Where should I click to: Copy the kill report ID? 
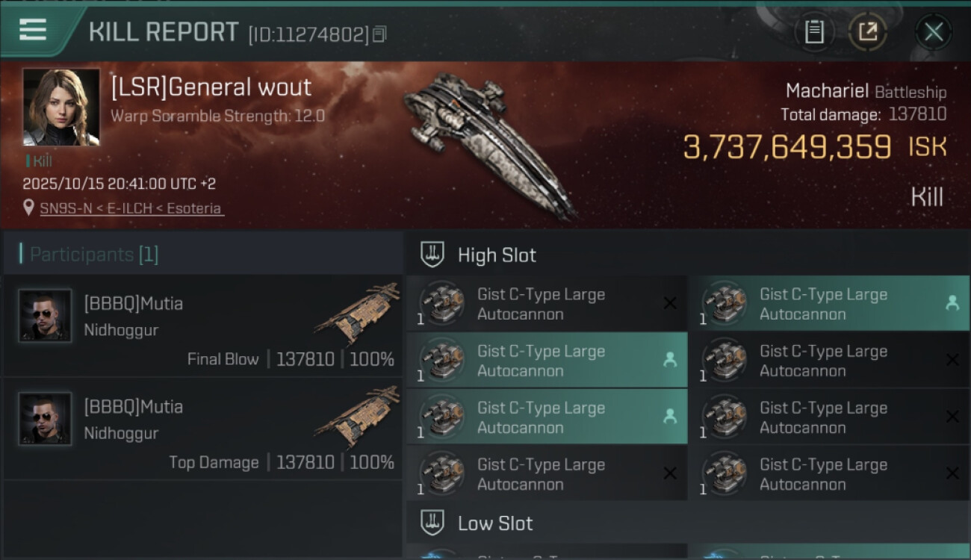coord(379,34)
